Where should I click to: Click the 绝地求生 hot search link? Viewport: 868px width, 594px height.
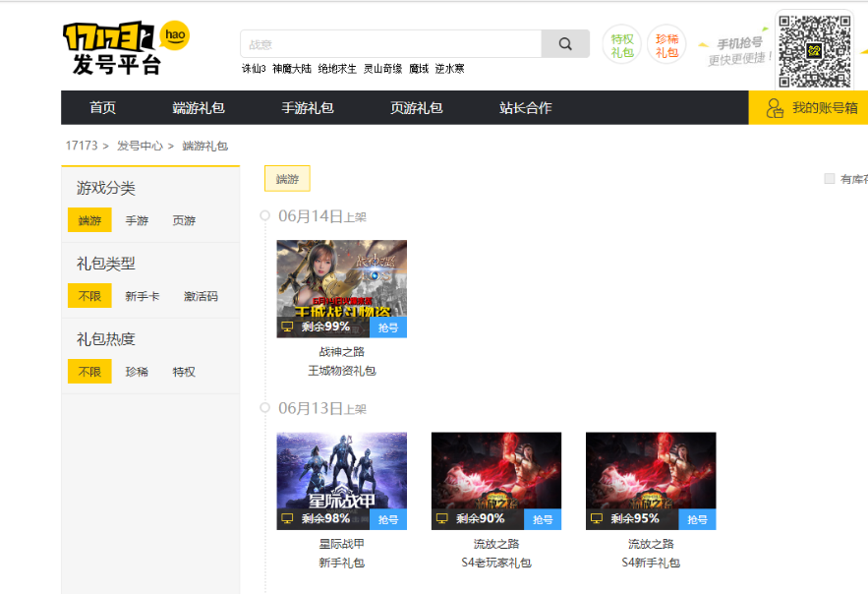point(337,69)
